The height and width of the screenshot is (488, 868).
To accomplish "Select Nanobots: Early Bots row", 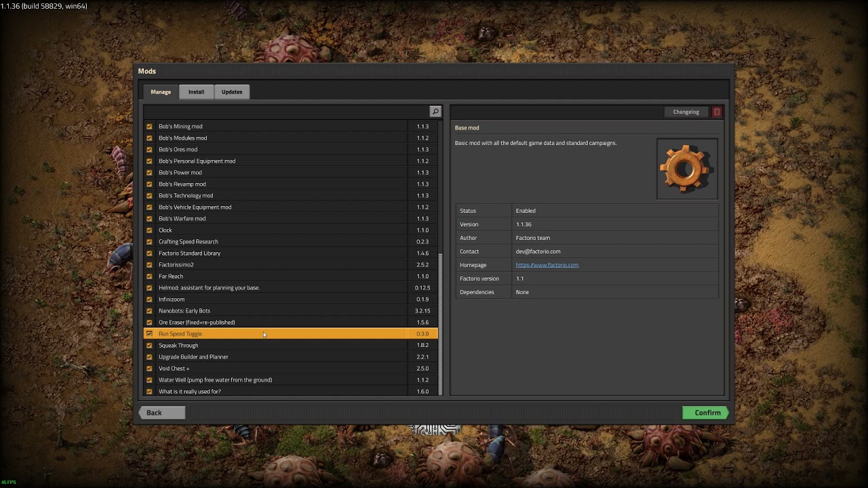I will [x=291, y=311].
